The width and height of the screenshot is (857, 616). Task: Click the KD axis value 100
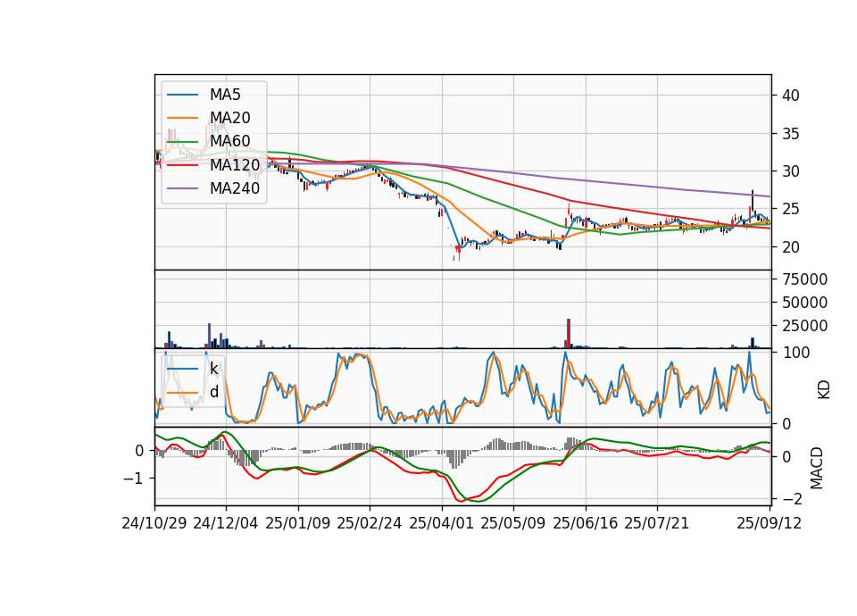[796, 353]
